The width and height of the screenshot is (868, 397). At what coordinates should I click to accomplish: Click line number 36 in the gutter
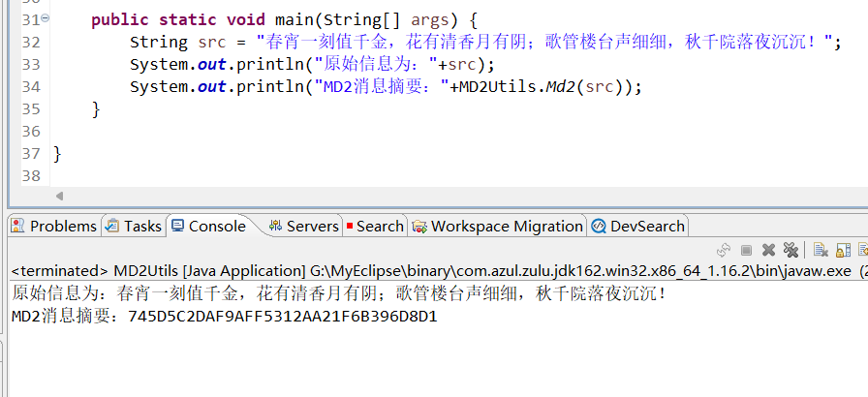32,131
